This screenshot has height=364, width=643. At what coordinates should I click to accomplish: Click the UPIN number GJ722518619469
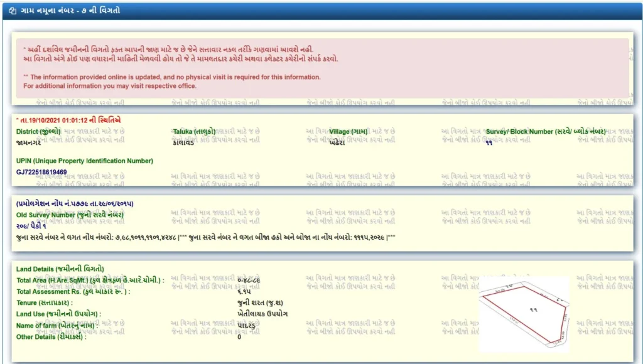coord(41,172)
